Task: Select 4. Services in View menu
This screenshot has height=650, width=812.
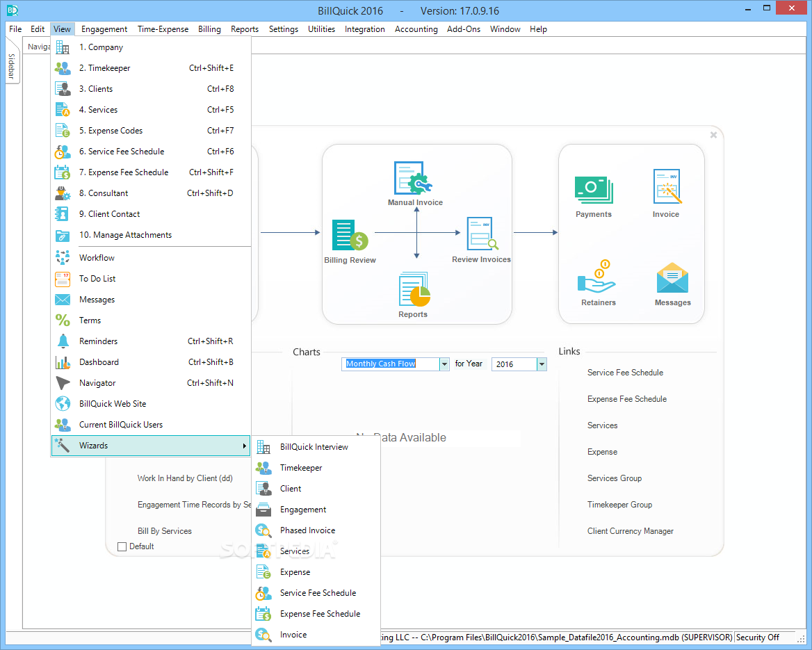Action: tap(151, 110)
